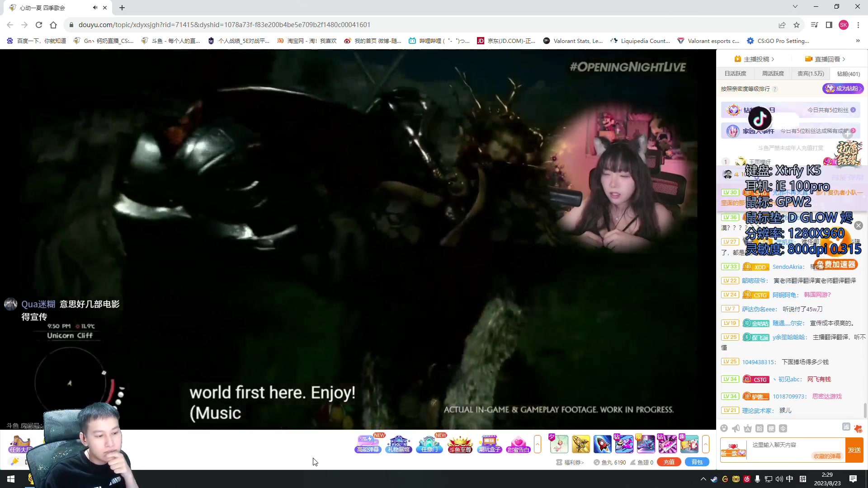Toggle the taskbar microphone icon
Screen dimensions: 868x488
(757, 479)
